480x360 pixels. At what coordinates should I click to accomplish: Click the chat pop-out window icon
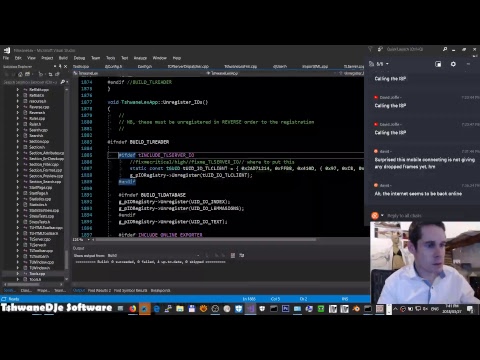(x=438, y=64)
